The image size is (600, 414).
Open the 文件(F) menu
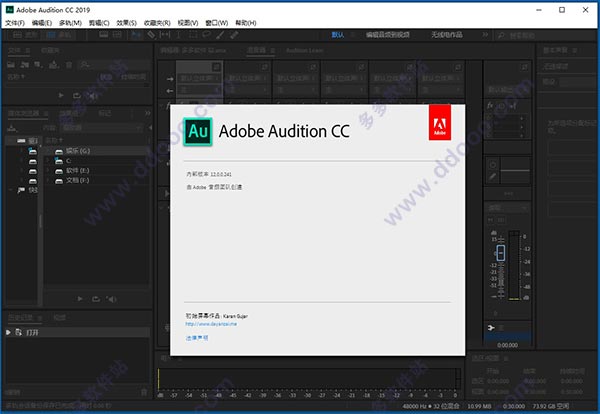(15, 23)
